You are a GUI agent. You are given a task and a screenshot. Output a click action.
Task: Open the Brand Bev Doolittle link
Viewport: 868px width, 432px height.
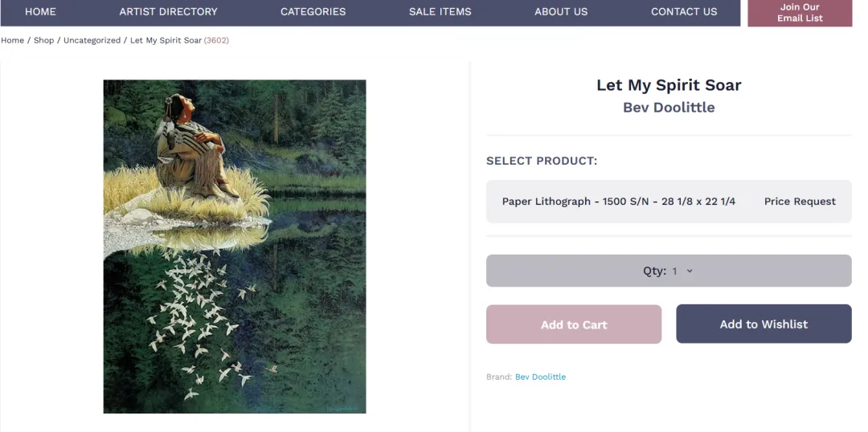(540, 377)
